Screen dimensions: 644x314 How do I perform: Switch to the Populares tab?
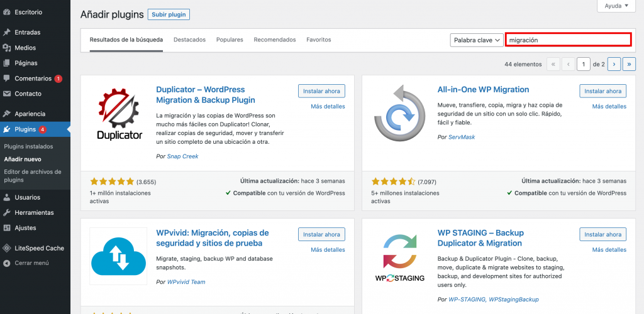pyautogui.click(x=230, y=40)
